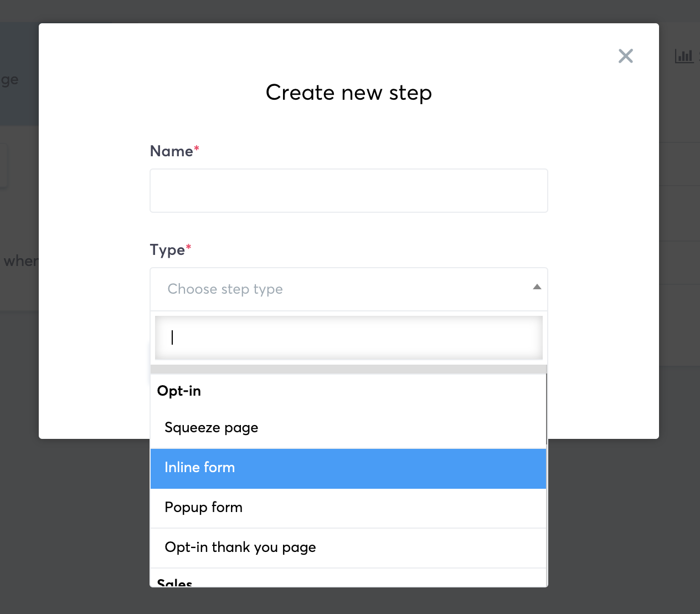Screen dimensions: 700x614
Task: Click the red asterisk beside Name
Action: click(197, 148)
